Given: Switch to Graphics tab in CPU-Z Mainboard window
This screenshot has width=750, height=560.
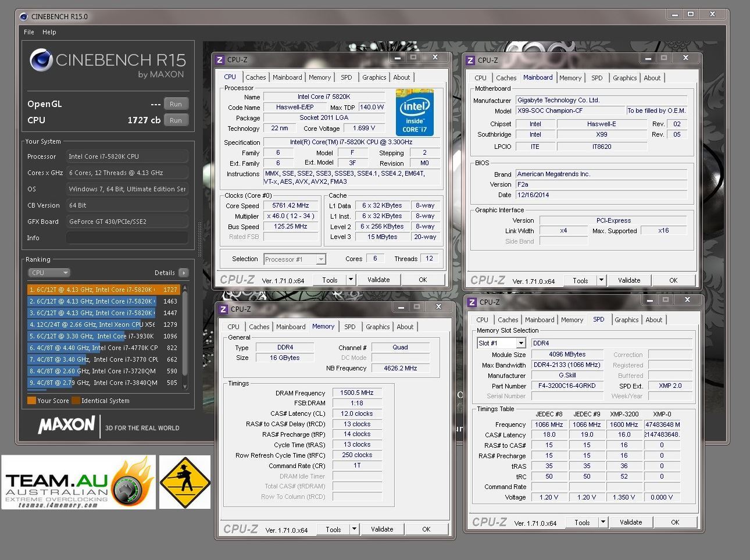Looking at the screenshot, I should point(625,78).
